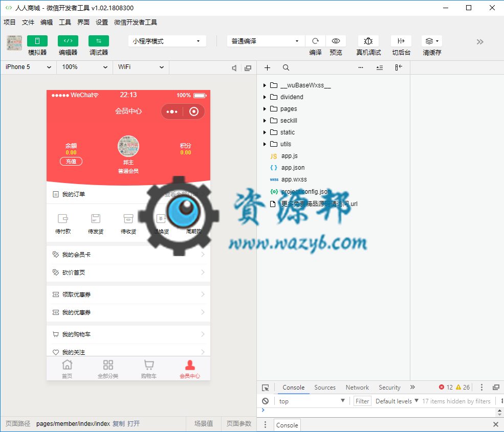Expand the static folder
504x432 pixels.
265,132
